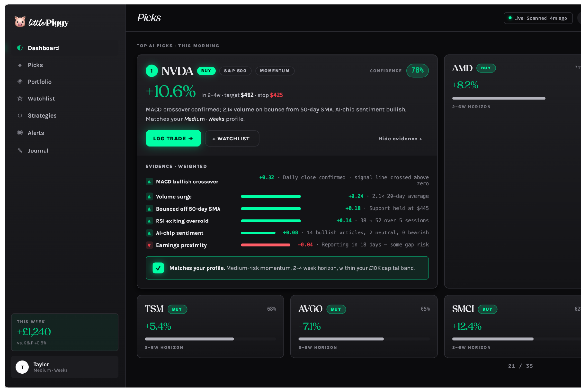Open the SMCI pick card
The width and height of the screenshot is (581, 392).
click(513, 326)
